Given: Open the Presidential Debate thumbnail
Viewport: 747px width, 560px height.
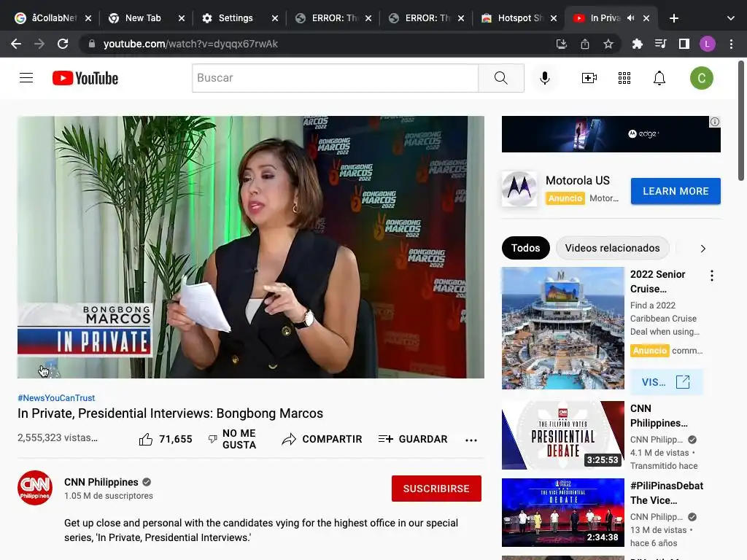Looking at the screenshot, I should 562,435.
